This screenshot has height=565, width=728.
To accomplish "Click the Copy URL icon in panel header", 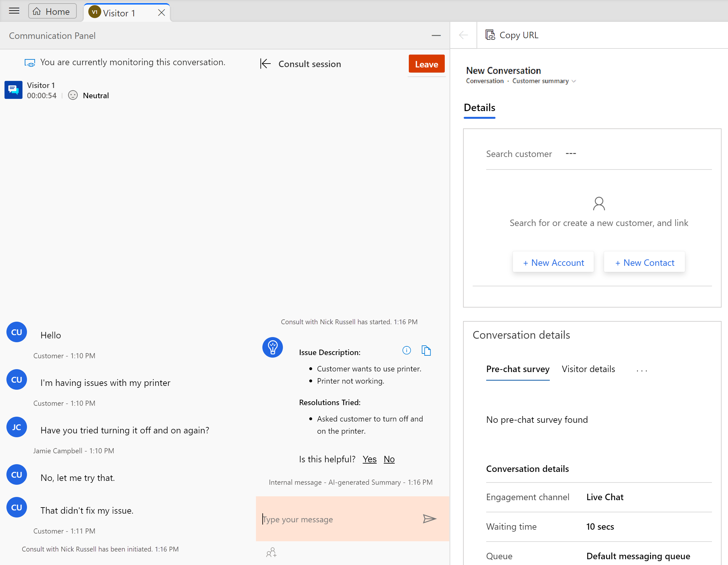I will (489, 34).
